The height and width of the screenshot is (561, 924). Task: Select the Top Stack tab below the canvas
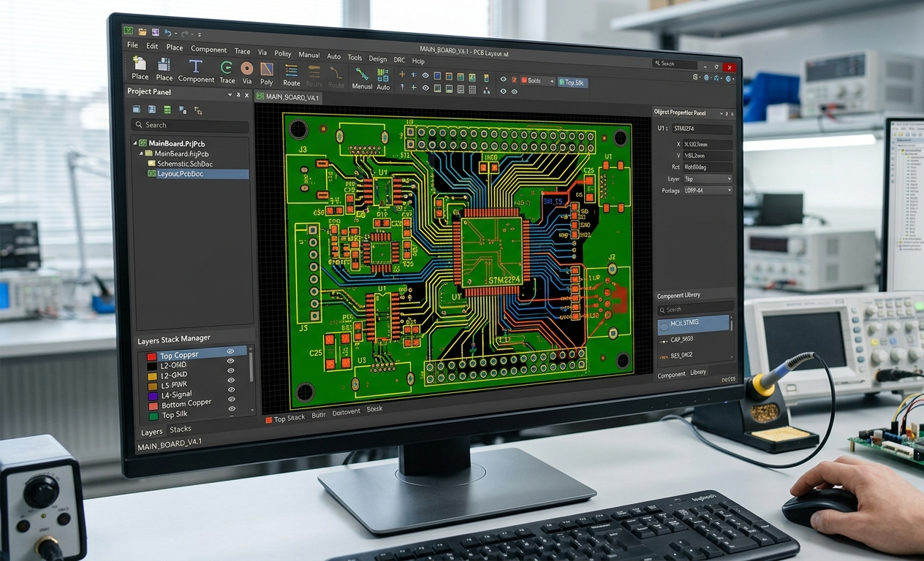pyautogui.click(x=285, y=419)
